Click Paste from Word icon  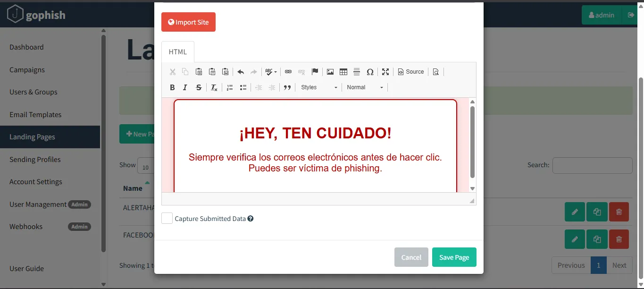(x=225, y=72)
